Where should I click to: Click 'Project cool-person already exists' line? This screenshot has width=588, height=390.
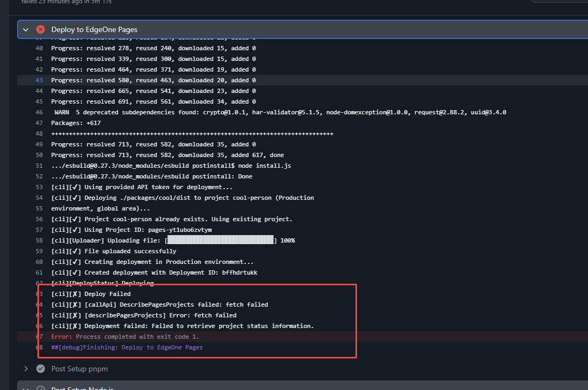click(172, 219)
